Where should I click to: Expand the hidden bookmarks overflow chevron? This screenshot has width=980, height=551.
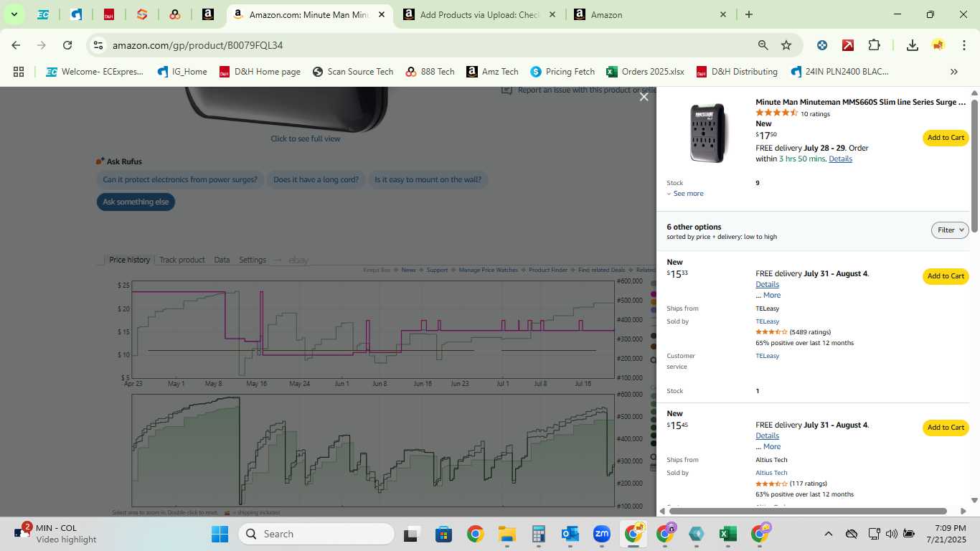[954, 72]
